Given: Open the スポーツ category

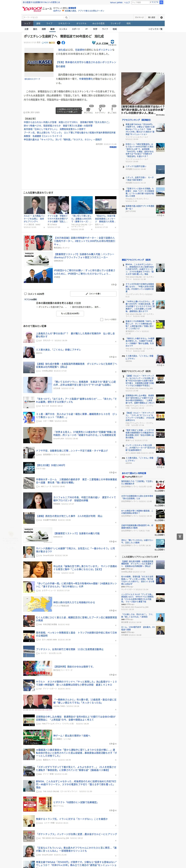Looking at the screenshot, I should point(76,29).
